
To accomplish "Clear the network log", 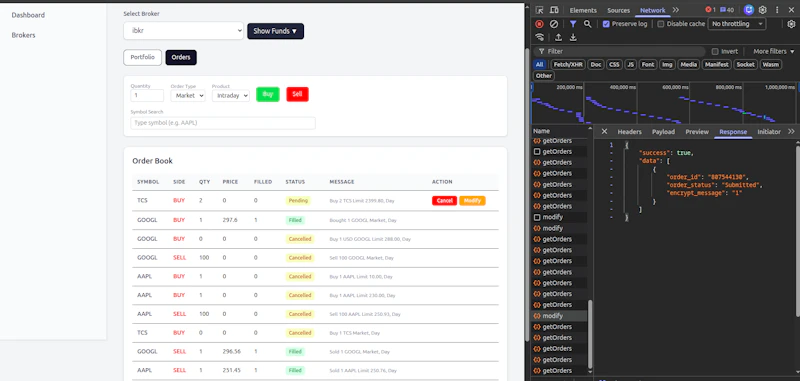I will point(554,24).
